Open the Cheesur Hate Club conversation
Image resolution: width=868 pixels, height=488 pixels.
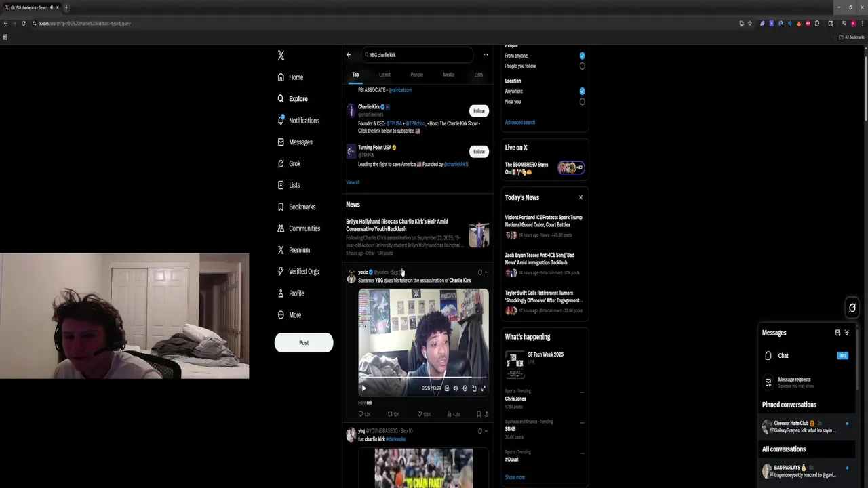pyautogui.click(x=805, y=426)
